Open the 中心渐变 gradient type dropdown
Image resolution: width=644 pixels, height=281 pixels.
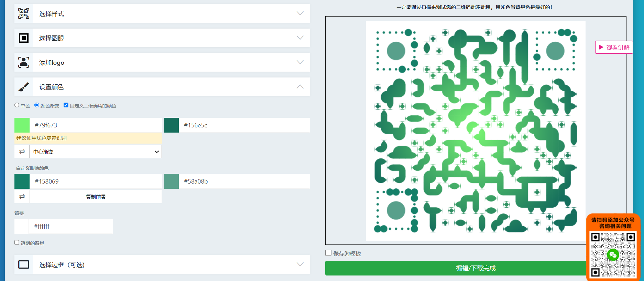click(x=96, y=152)
